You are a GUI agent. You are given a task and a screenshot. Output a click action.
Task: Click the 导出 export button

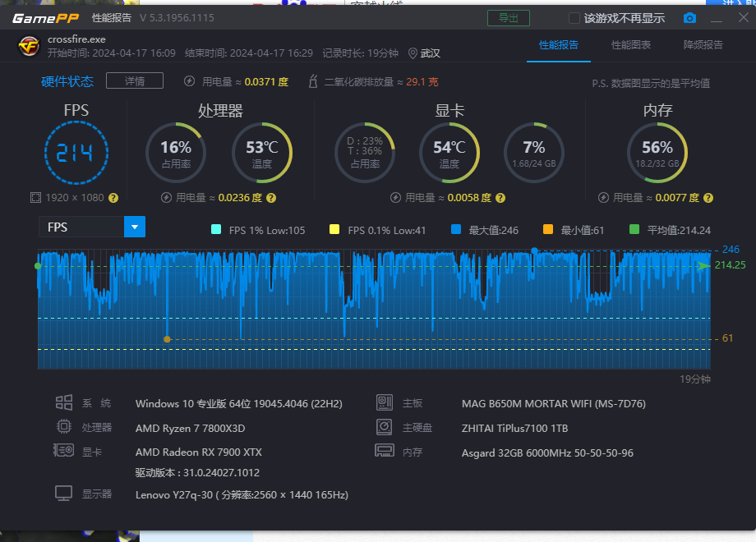509,18
